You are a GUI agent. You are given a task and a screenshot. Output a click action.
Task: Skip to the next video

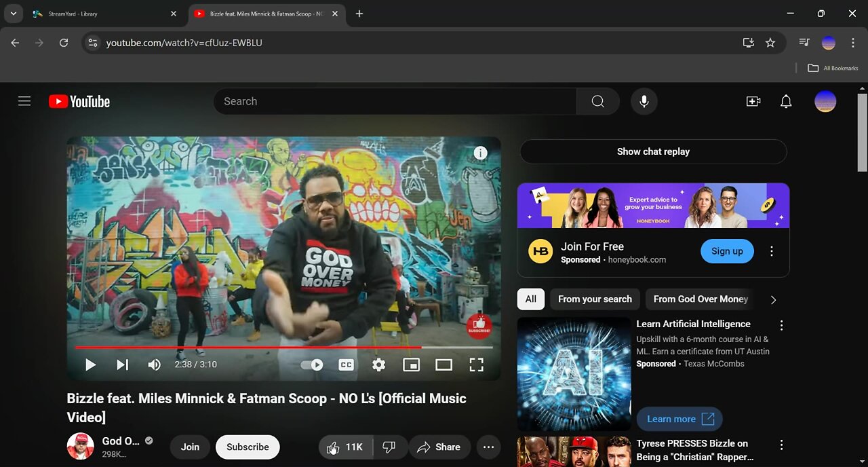tap(122, 365)
